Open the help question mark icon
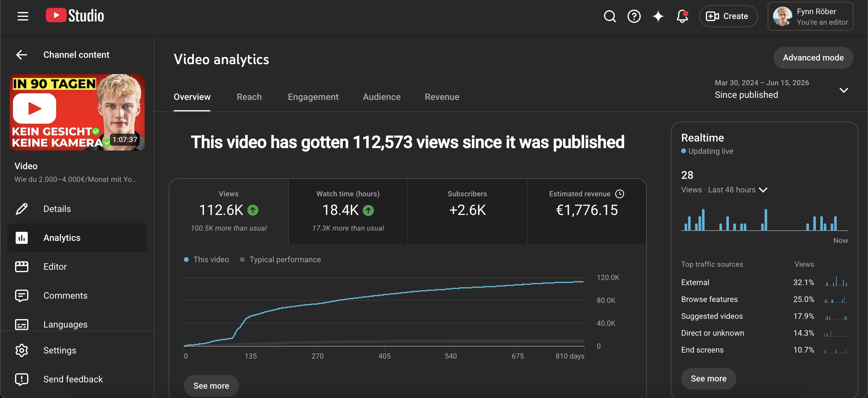868x398 pixels. pyautogui.click(x=634, y=16)
